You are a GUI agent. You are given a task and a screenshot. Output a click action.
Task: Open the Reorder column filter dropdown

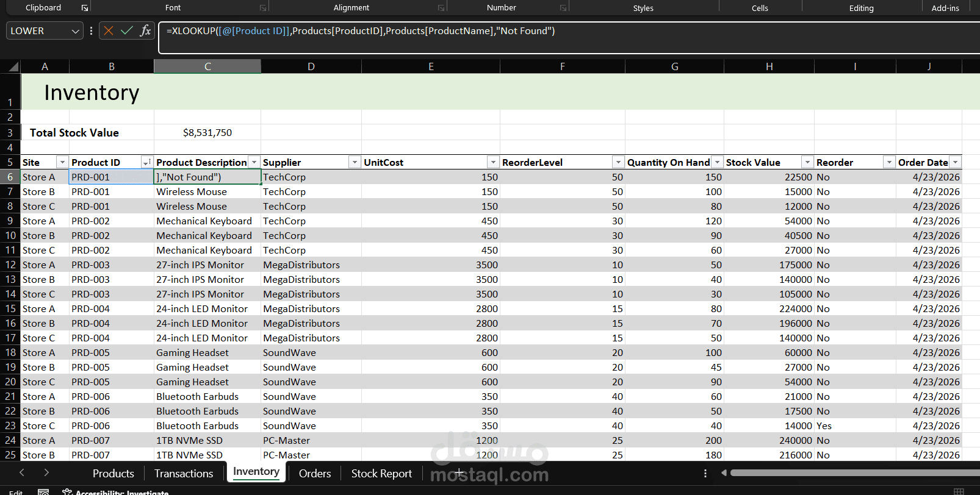(x=889, y=162)
